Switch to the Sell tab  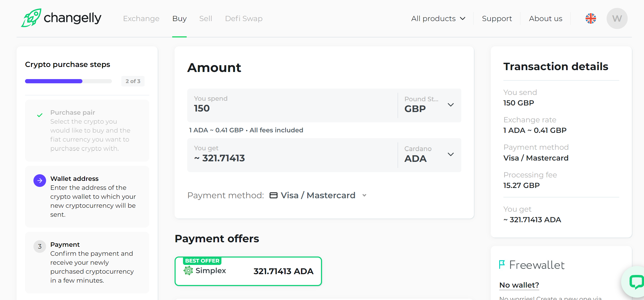206,18
